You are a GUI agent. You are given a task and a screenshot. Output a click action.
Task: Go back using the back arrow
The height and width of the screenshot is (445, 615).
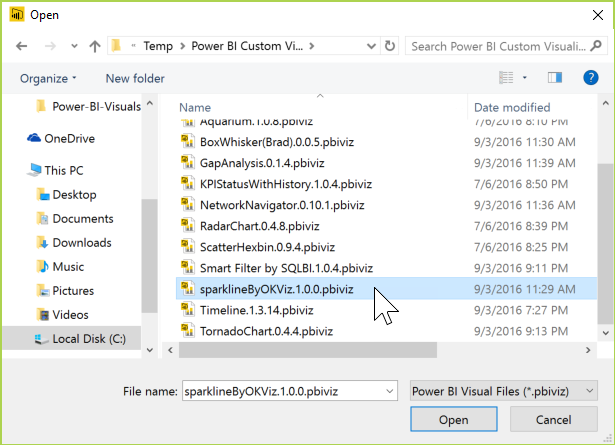[22, 46]
